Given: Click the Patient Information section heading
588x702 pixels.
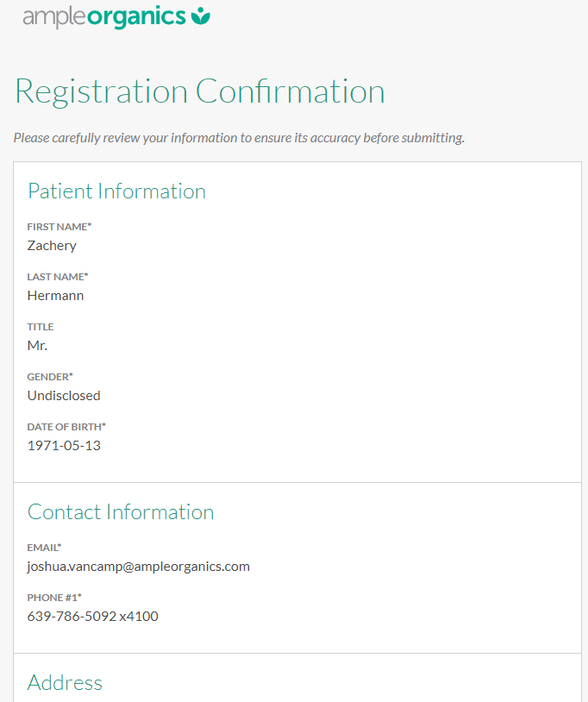Looking at the screenshot, I should point(116,191).
